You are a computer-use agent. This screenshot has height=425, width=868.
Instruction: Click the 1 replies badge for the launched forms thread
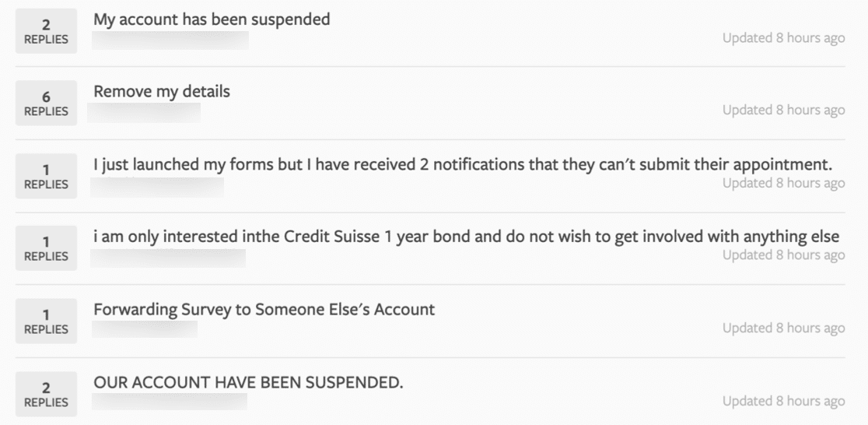[46, 176]
